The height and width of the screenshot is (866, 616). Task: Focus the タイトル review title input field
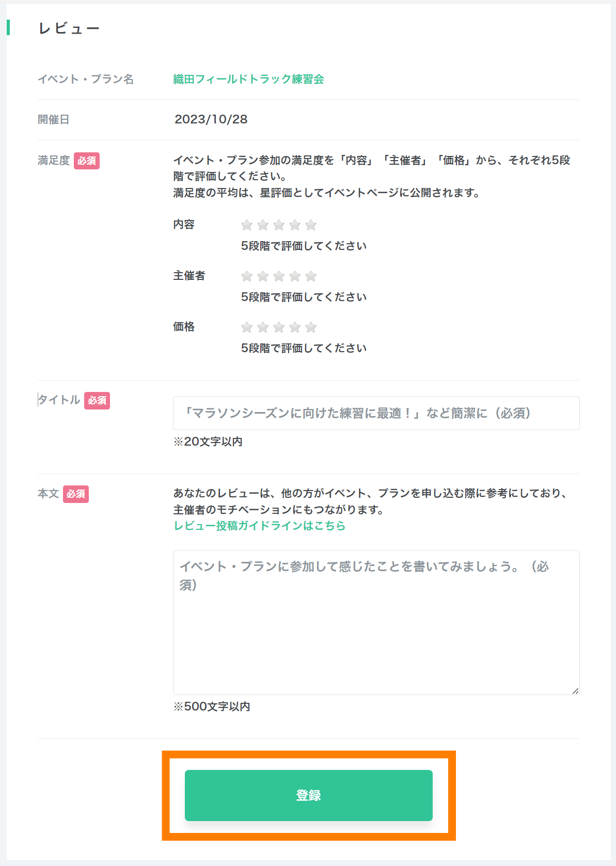[376, 413]
